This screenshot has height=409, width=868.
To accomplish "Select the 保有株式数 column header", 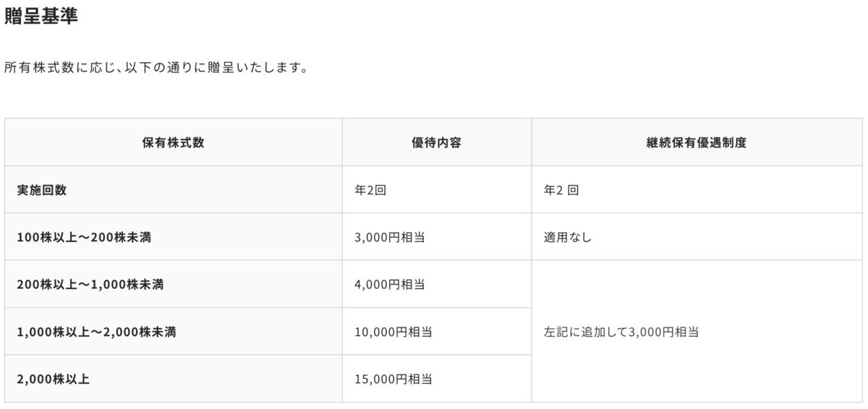I will [x=174, y=142].
